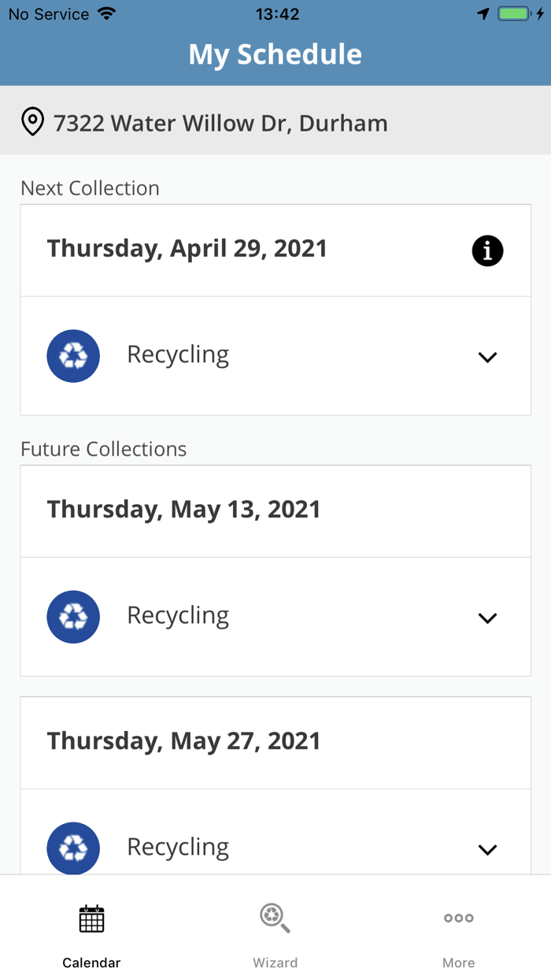
Task: Tap the Recycling icon under Next Collection
Action: [x=73, y=356]
